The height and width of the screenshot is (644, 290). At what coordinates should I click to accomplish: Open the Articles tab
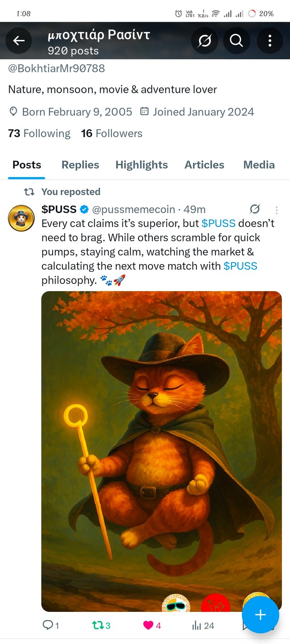[204, 165]
